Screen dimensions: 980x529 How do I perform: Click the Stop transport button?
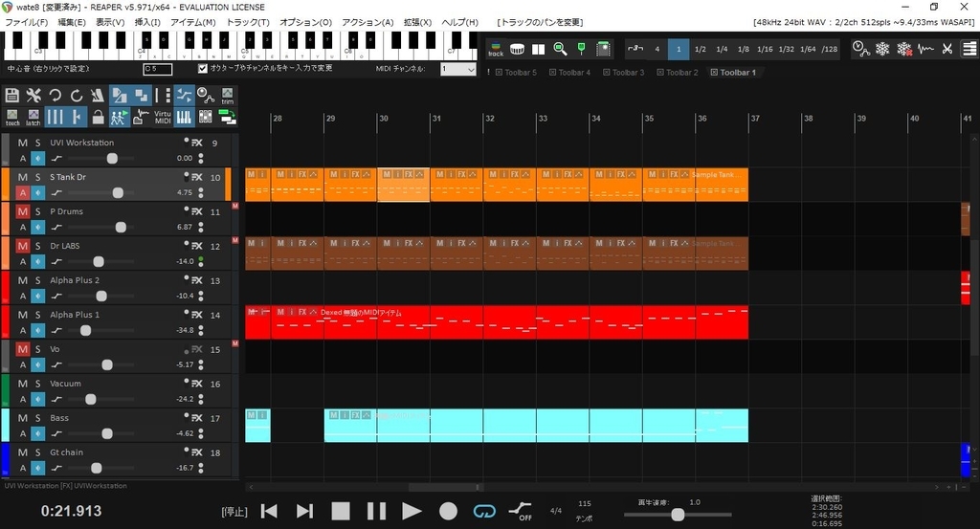[341, 511]
